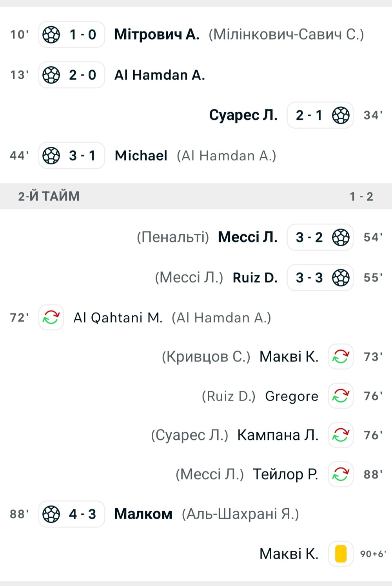Tap the penalty goal icon at 54'
This screenshot has height=586, width=392.
point(341,237)
